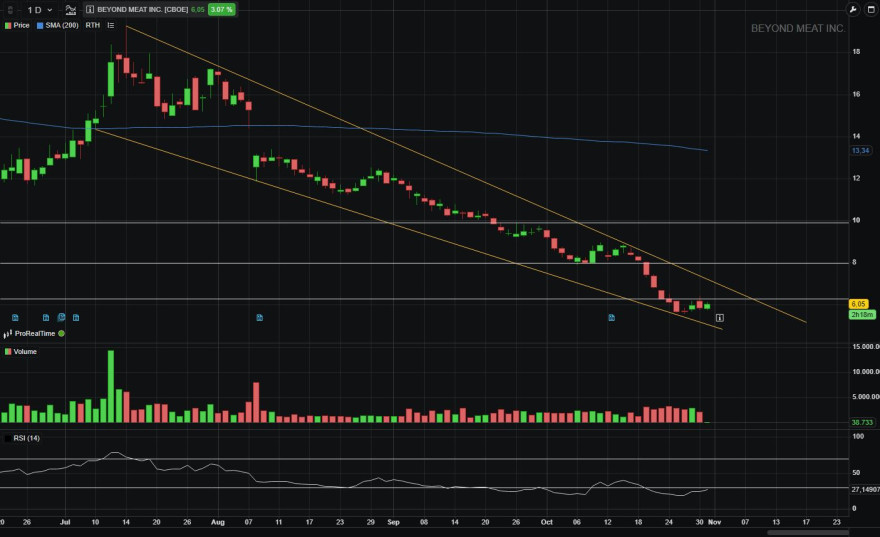Open the leftmost event document marker
The height and width of the screenshot is (537, 880).
coord(15,318)
